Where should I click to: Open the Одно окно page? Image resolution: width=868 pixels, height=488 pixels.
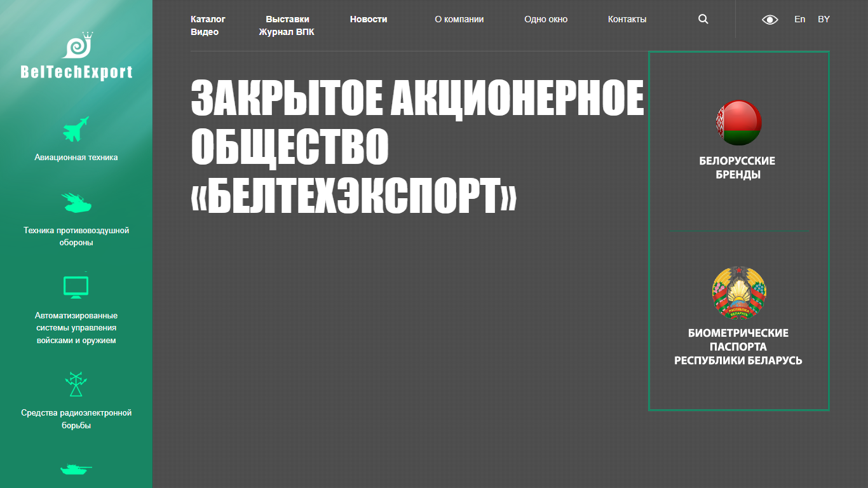click(546, 19)
